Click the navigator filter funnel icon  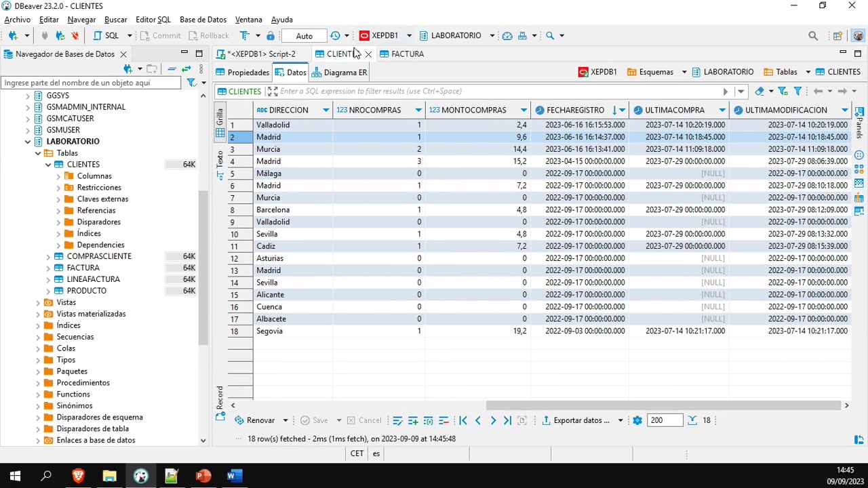(192, 83)
